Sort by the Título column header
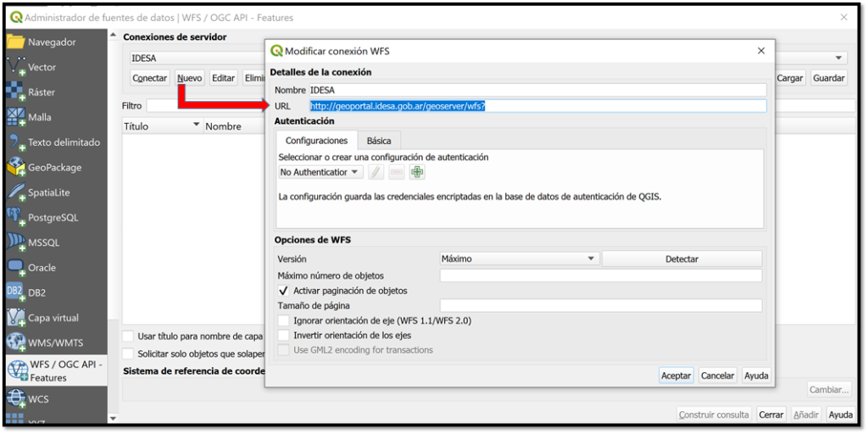This screenshot has height=434, width=868. 163,126
